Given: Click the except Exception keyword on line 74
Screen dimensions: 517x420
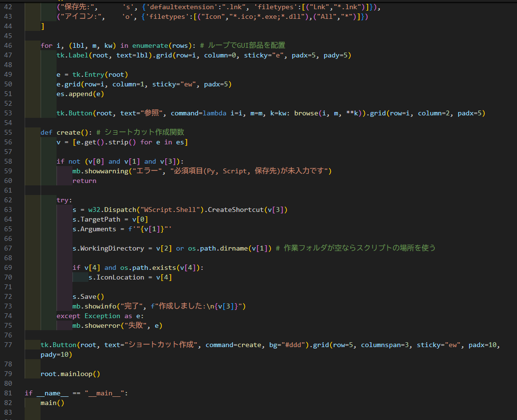Looking at the screenshot, I should click(87, 316).
